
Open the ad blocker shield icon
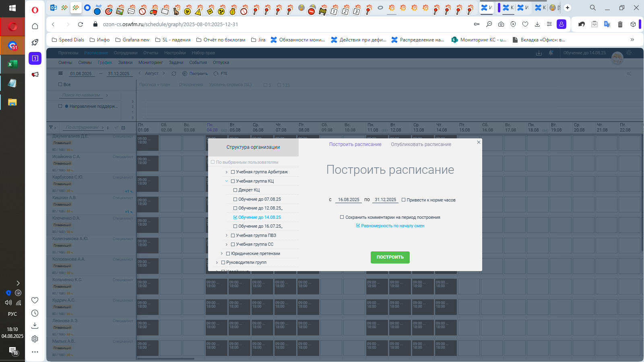pos(513,24)
